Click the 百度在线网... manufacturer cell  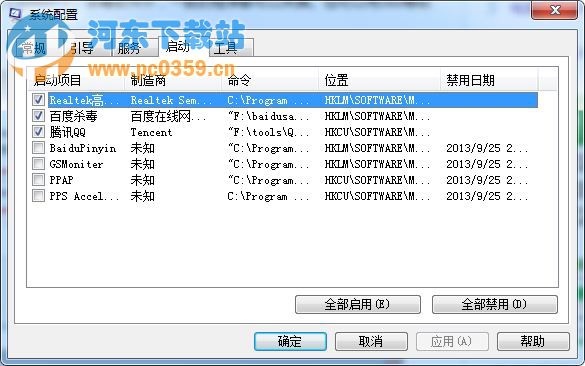pyautogui.click(x=168, y=116)
